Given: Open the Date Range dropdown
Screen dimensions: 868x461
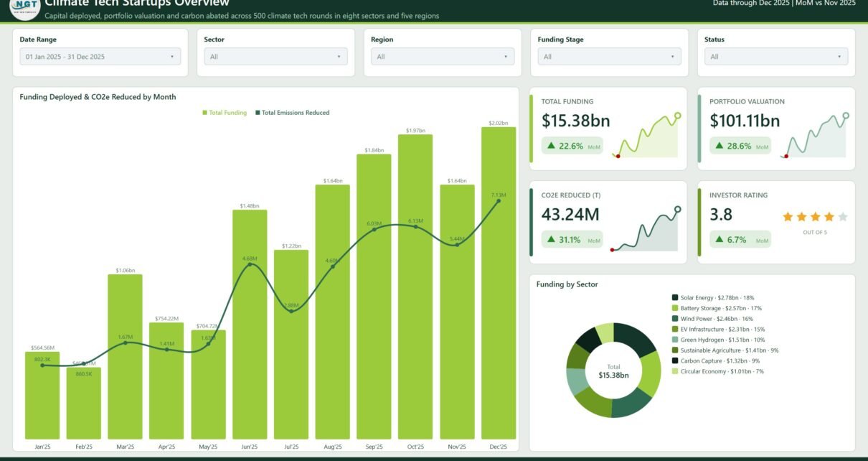Looking at the screenshot, I should coord(100,57).
